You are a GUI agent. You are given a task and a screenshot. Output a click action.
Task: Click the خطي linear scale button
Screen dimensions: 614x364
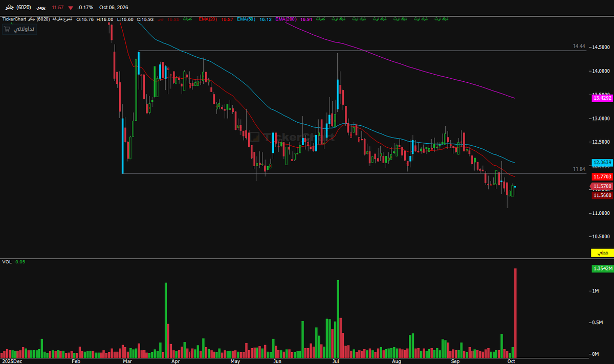602,253
